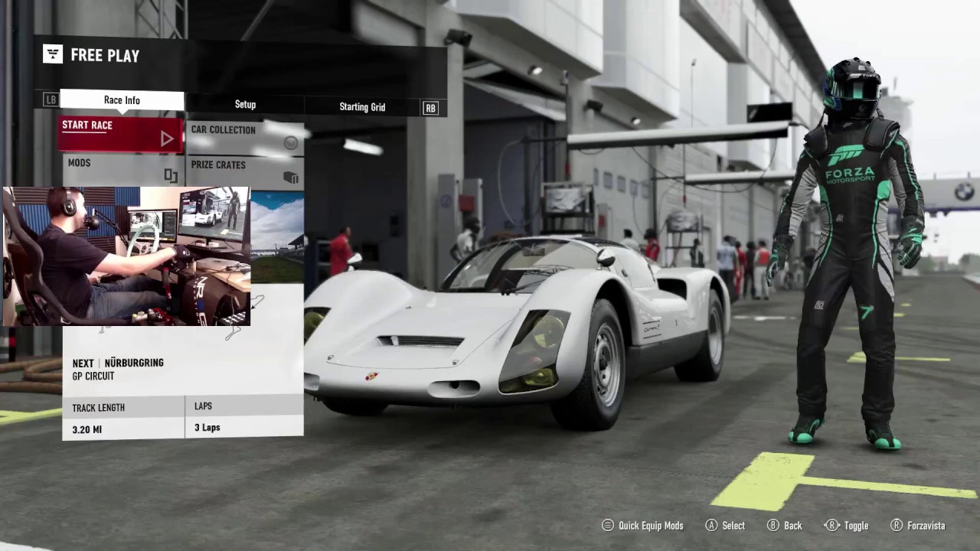Click the Start Race button
The image size is (980, 551).
click(121, 133)
